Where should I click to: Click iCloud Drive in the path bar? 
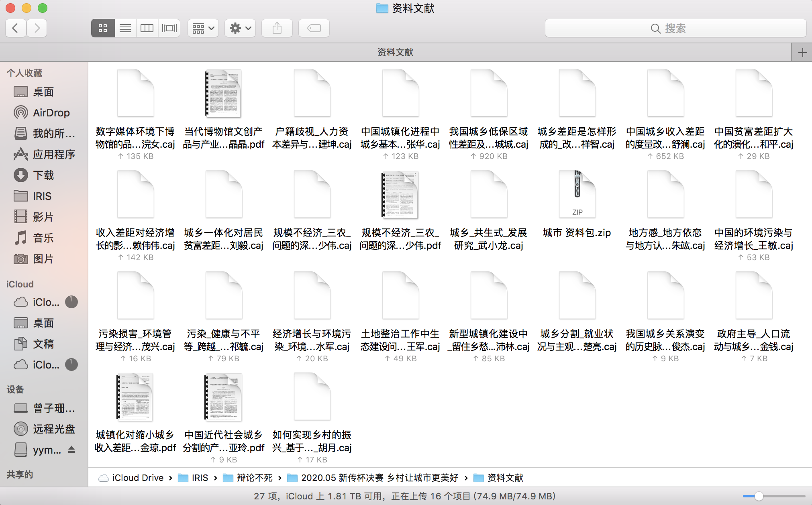pyautogui.click(x=137, y=478)
